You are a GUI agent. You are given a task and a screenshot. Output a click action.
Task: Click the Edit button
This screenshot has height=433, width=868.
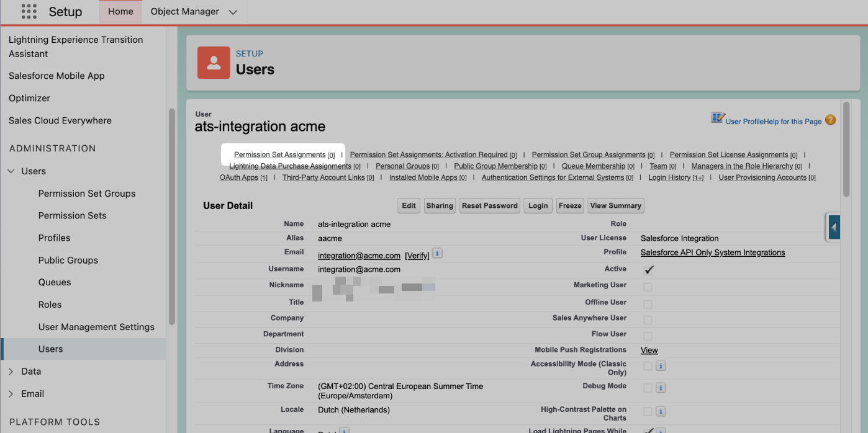coord(409,206)
